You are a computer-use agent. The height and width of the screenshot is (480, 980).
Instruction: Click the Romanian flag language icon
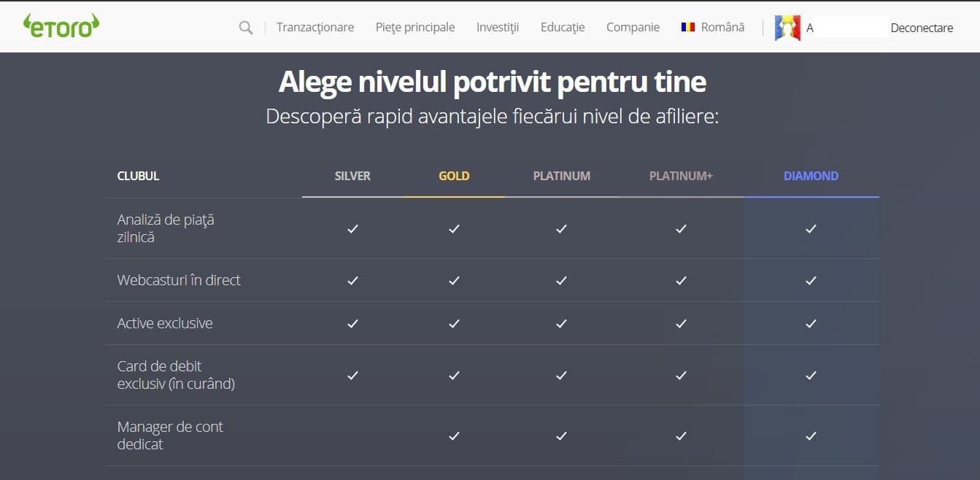687,26
